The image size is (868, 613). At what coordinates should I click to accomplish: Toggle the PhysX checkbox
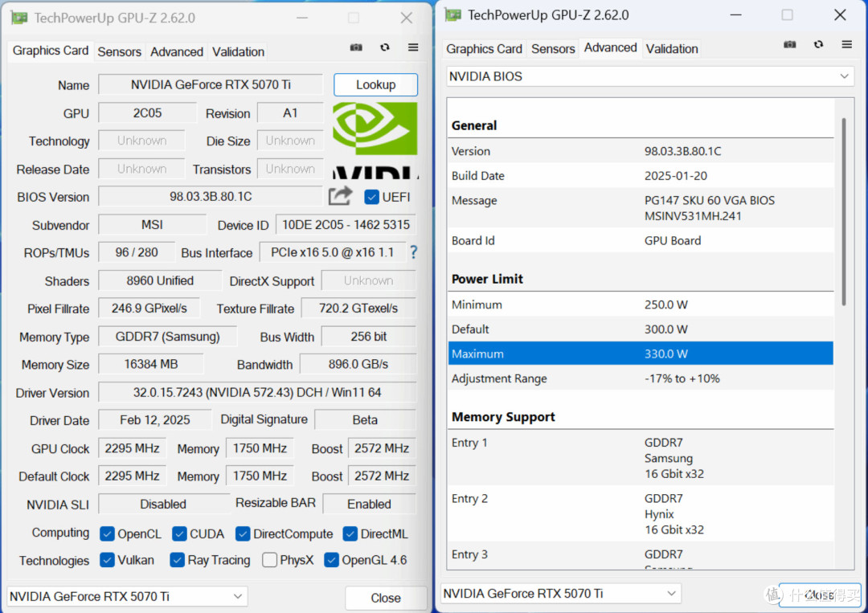click(269, 560)
